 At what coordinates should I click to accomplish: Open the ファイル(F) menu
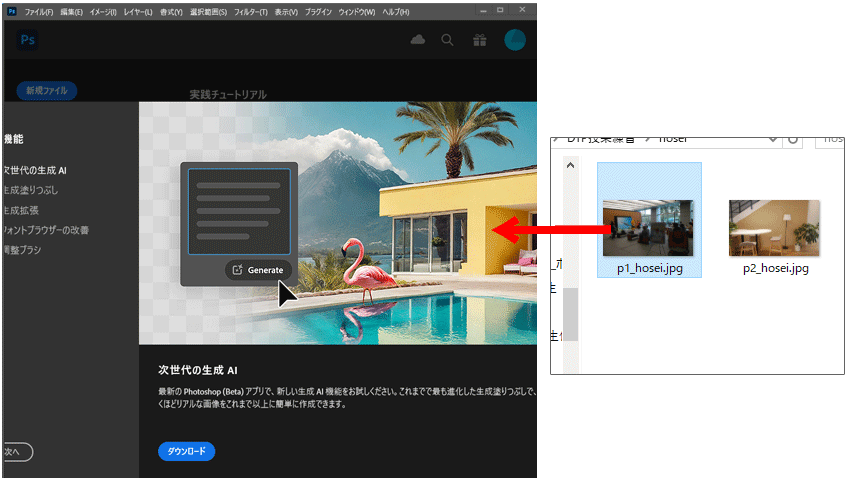click(x=38, y=11)
